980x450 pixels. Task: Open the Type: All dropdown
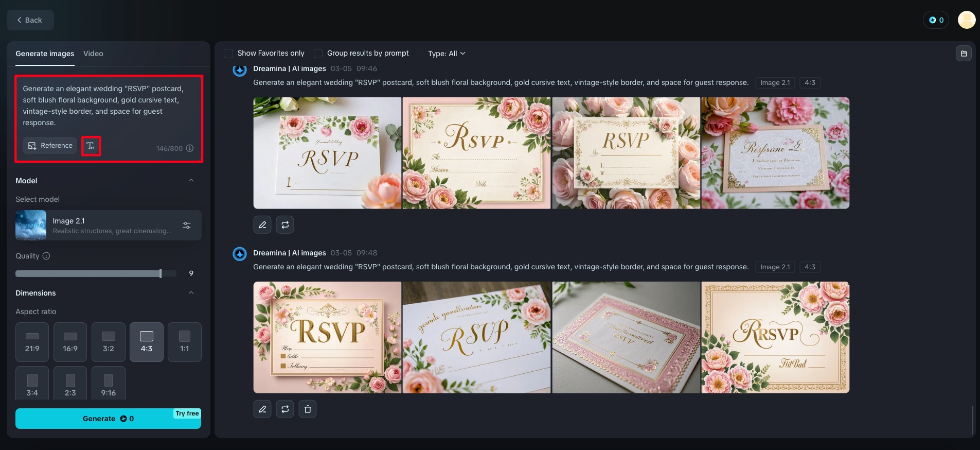click(x=447, y=54)
